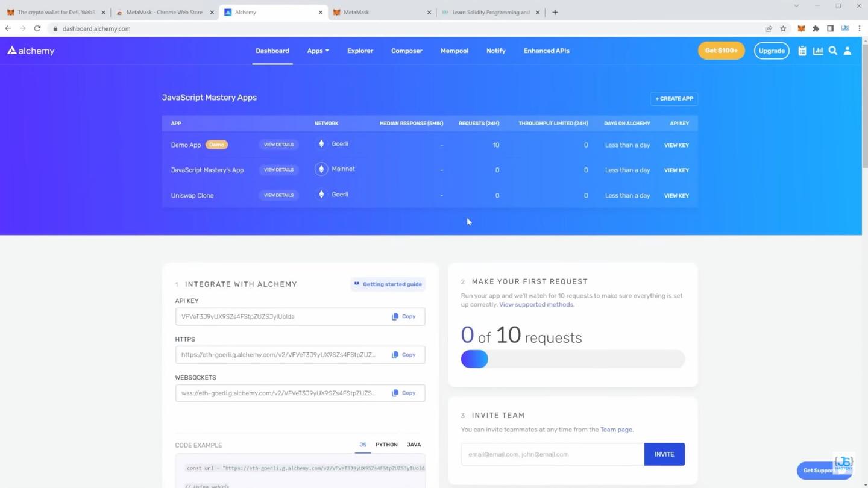Go forward with the browser forward arrow

pos(23,28)
